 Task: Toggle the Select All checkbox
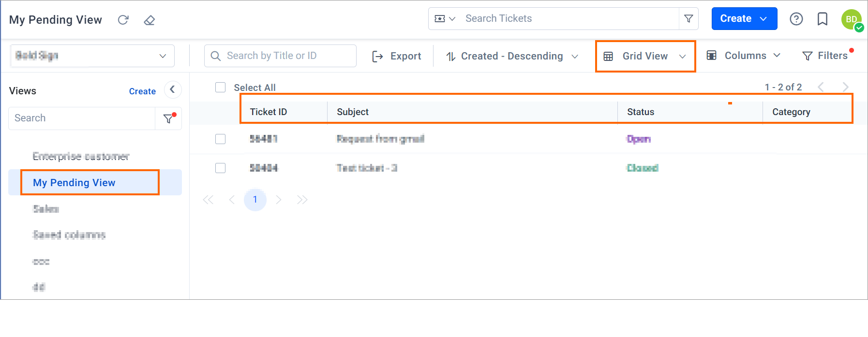220,87
